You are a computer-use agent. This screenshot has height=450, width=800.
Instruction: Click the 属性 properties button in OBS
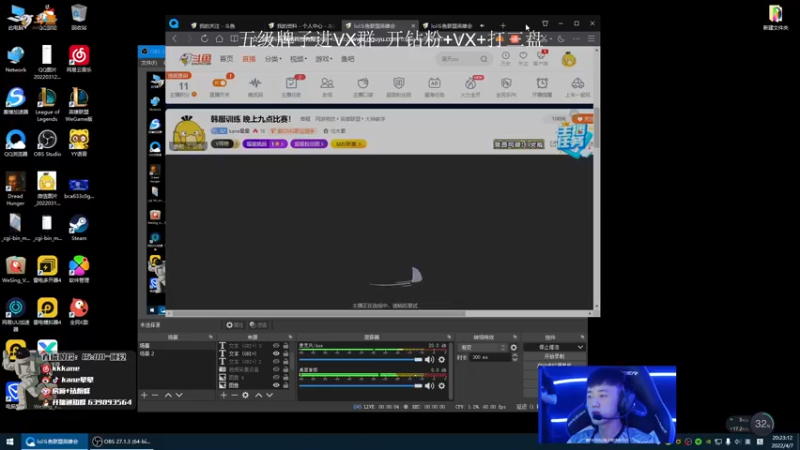pos(235,325)
